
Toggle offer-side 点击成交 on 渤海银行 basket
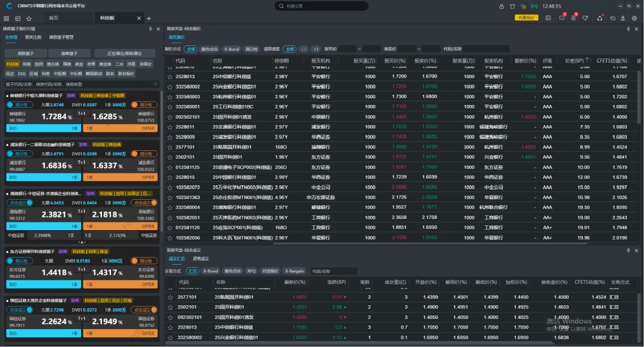143,203
